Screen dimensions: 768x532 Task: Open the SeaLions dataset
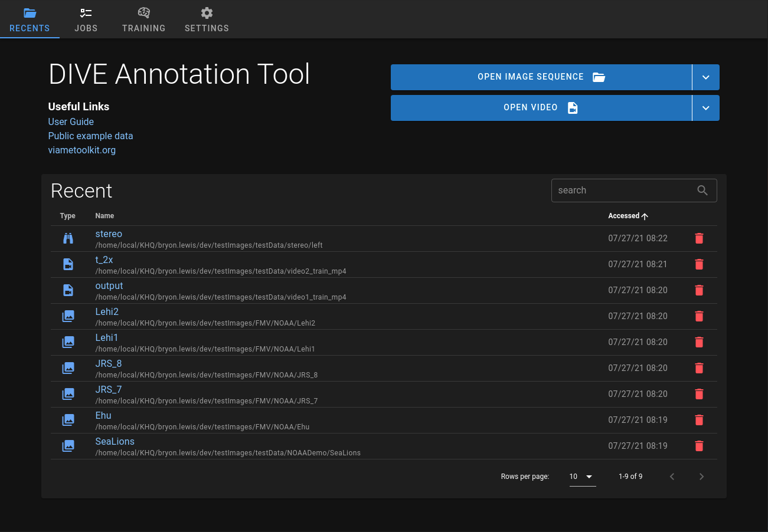115,442
